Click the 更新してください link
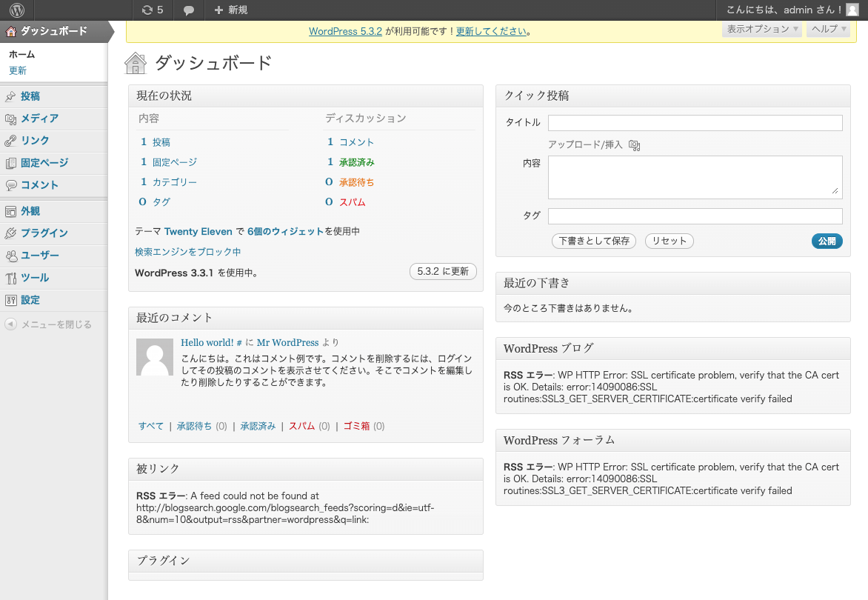868x600 pixels. pos(491,32)
